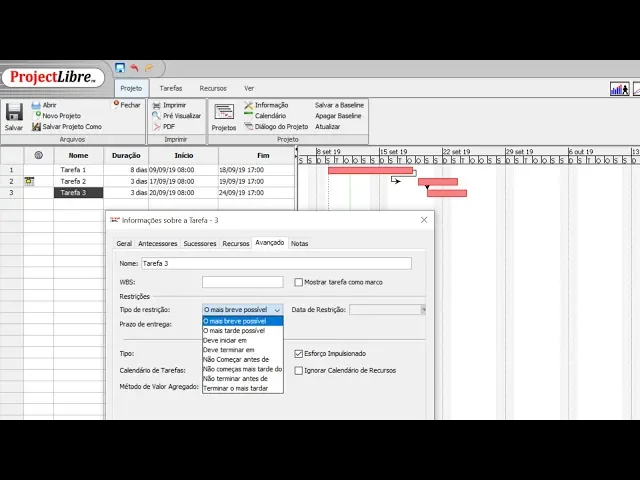Print using the Imprimir icon
This screenshot has height=480, width=640.
[156, 105]
